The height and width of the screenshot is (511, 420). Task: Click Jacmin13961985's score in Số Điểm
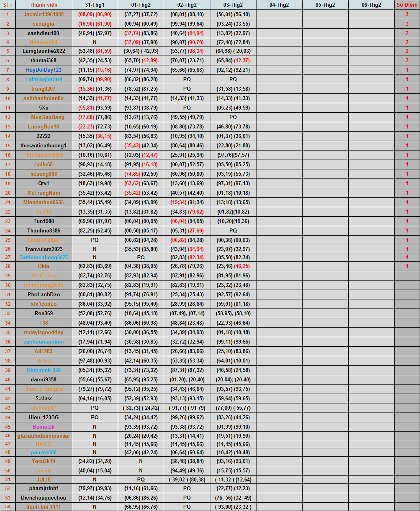pyautogui.click(x=407, y=14)
